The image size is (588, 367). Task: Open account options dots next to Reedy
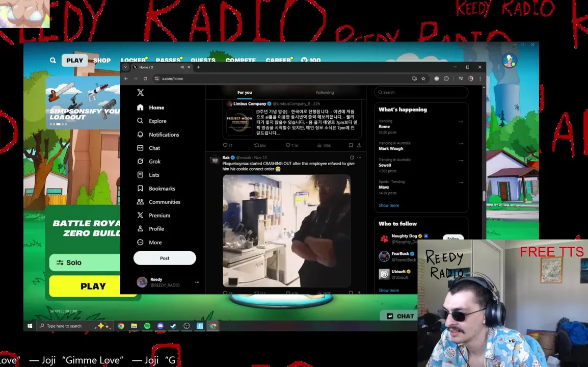[x=197, y=282]
